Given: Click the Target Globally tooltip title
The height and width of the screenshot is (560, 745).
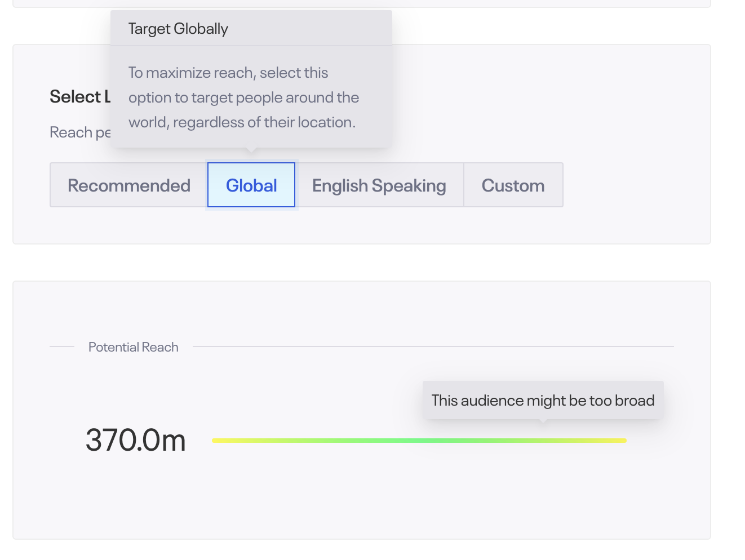Looking at the screenshot, I should click(x=178, y=29).
